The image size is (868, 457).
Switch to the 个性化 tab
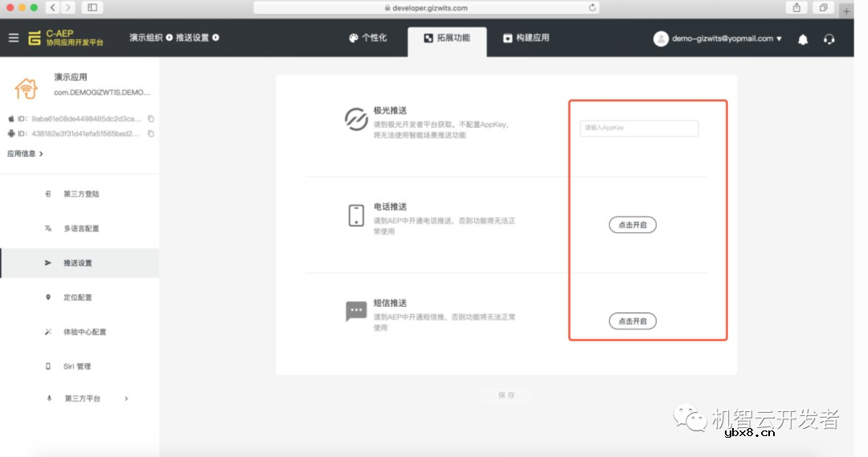[367, 38]
